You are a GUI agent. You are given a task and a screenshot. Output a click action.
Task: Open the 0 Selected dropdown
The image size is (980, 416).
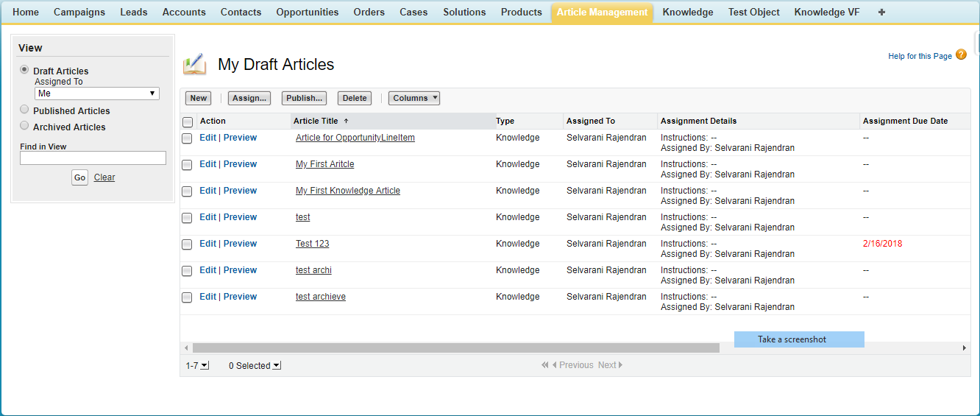pos(277,366)
